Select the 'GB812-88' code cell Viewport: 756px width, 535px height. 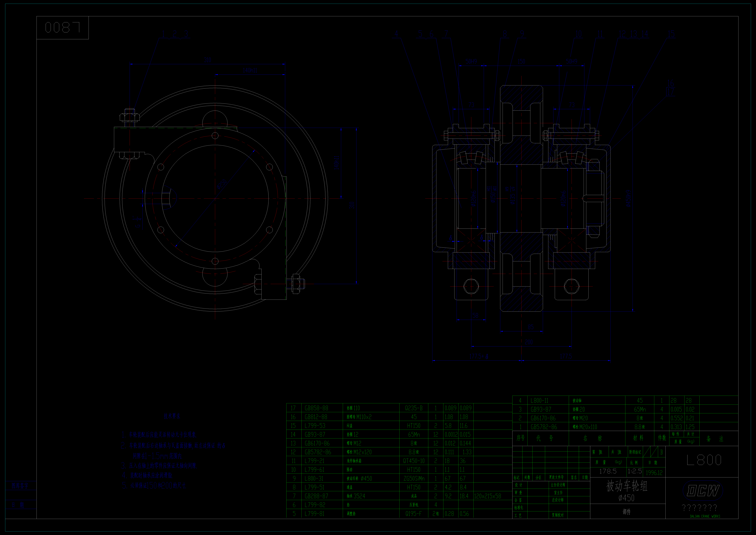pos(316,417)
